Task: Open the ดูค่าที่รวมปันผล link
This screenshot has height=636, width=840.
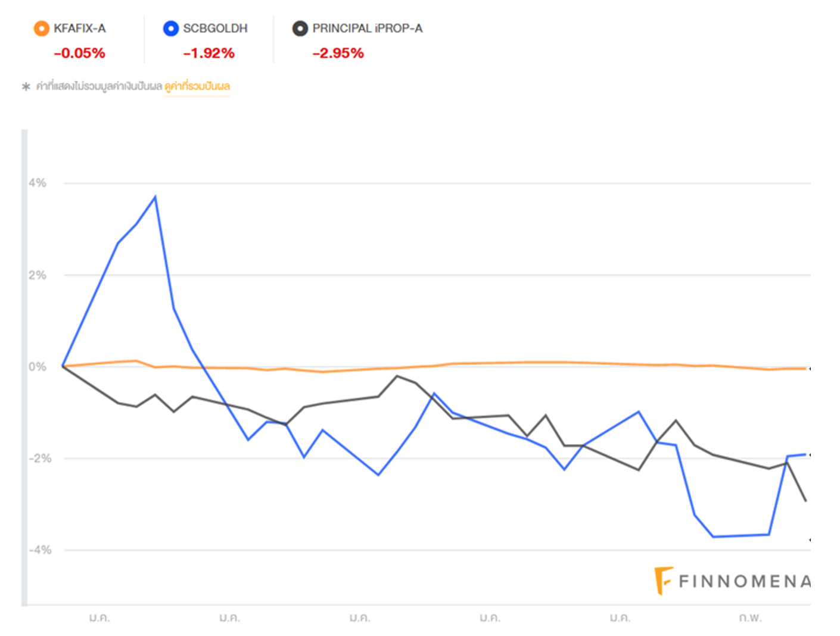Action: [x=197, y=87]
